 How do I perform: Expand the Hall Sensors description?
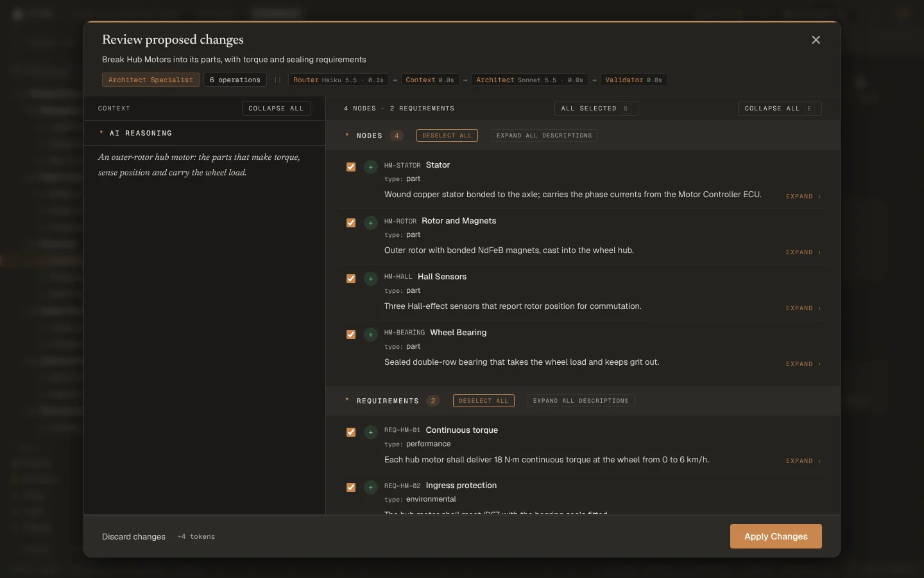pos(803,308)
